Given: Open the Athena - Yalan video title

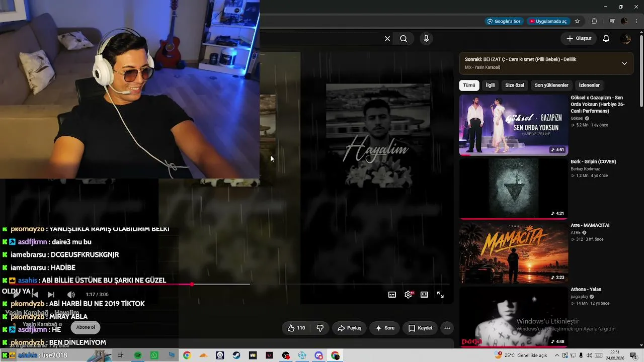Looking at the screenshot, I should [x=586, y=290].
